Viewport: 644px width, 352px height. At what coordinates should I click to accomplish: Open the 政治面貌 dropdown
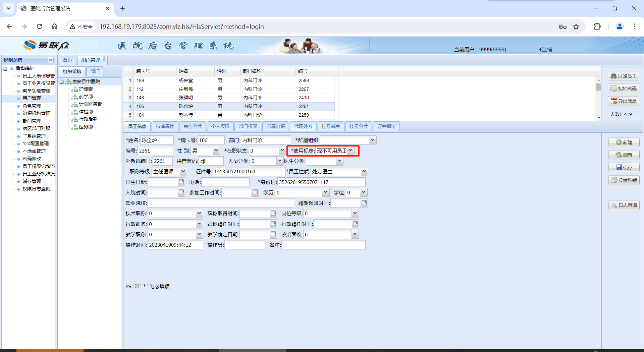(355, 234)
